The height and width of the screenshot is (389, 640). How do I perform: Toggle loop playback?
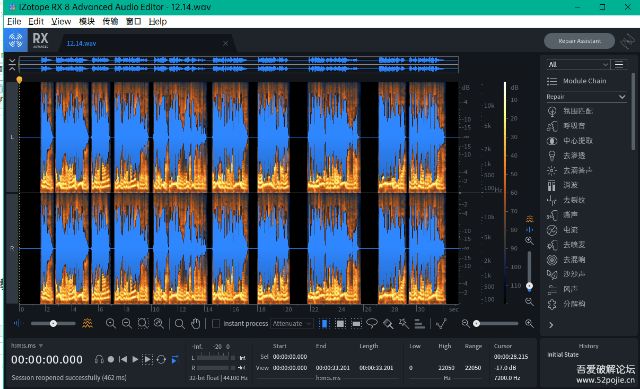[x=161, y=359]
